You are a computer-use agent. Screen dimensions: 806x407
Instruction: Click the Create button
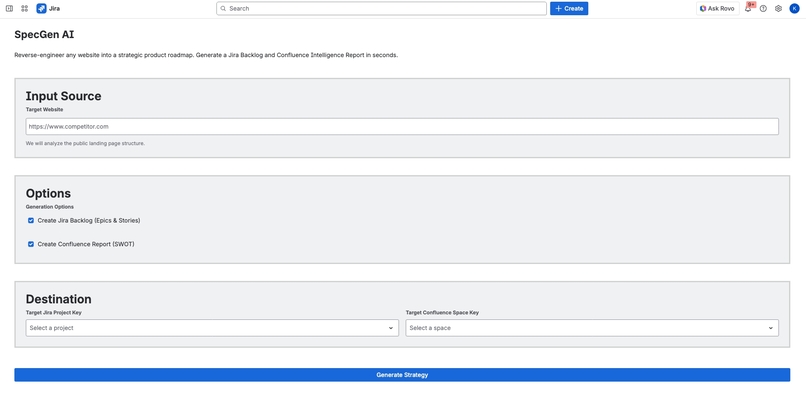(569, 8)
